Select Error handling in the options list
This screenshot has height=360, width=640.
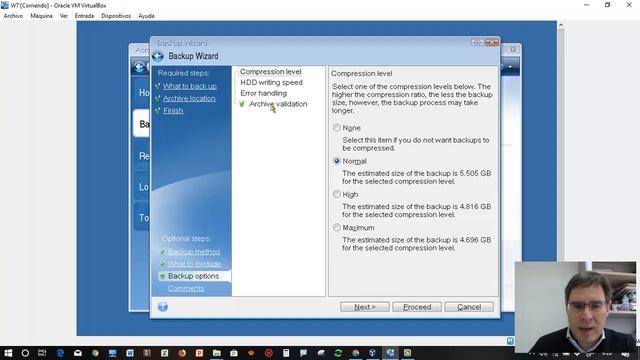[x=264, y=93]
